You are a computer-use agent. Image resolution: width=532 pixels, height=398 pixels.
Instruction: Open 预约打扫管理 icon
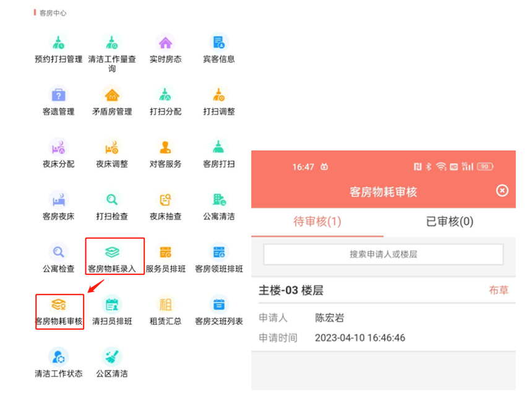pyautogui.click(x=58, y=43)
